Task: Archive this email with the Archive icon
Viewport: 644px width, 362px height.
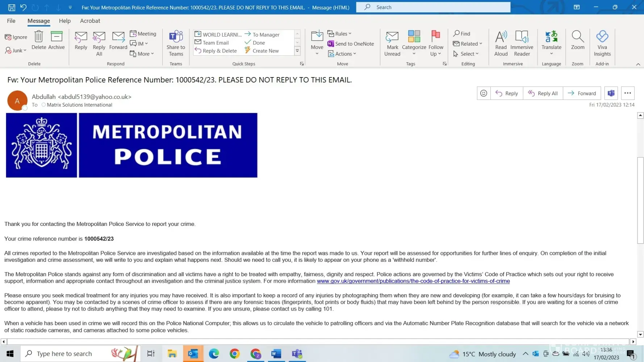Action: tap(57, 40)
